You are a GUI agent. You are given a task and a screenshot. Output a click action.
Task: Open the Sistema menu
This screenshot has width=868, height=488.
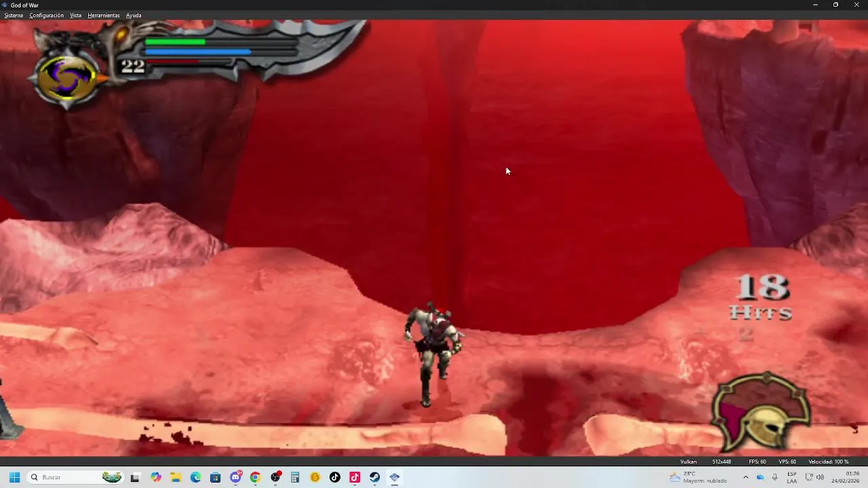pyautogui.click(x=14, y=16)
